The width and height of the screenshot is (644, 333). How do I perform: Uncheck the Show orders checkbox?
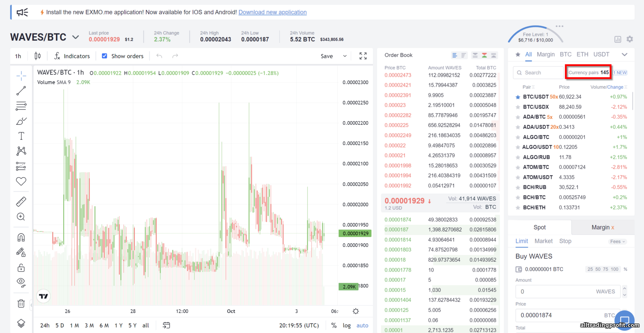tap(104, 56)
